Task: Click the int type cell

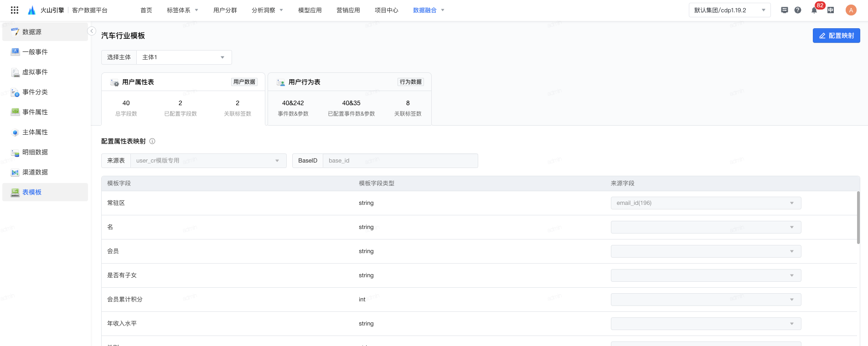Action: coord(362,300)
